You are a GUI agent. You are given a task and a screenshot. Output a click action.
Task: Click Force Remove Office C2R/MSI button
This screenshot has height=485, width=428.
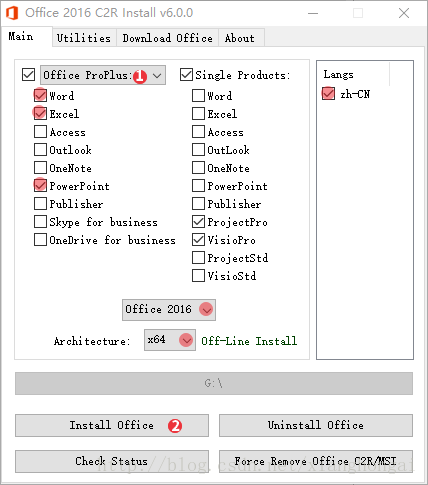[x=316, y=461]
